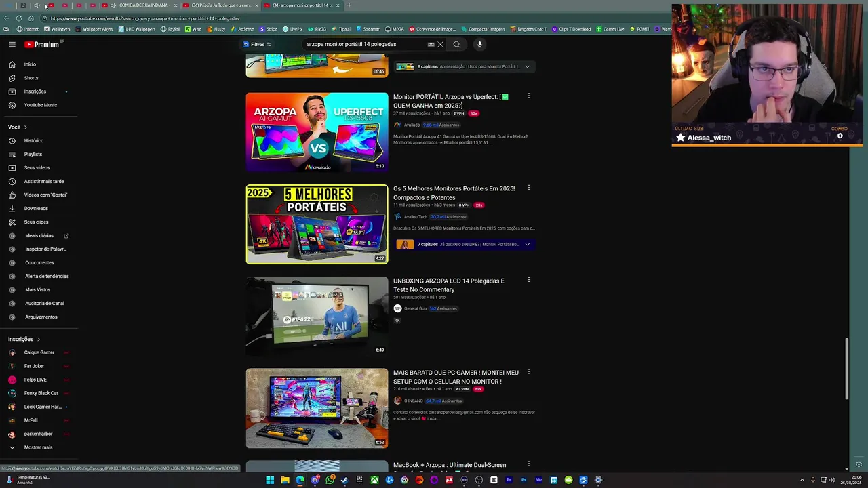
Task: Open the O INSANO channel link
Action: 414,401
